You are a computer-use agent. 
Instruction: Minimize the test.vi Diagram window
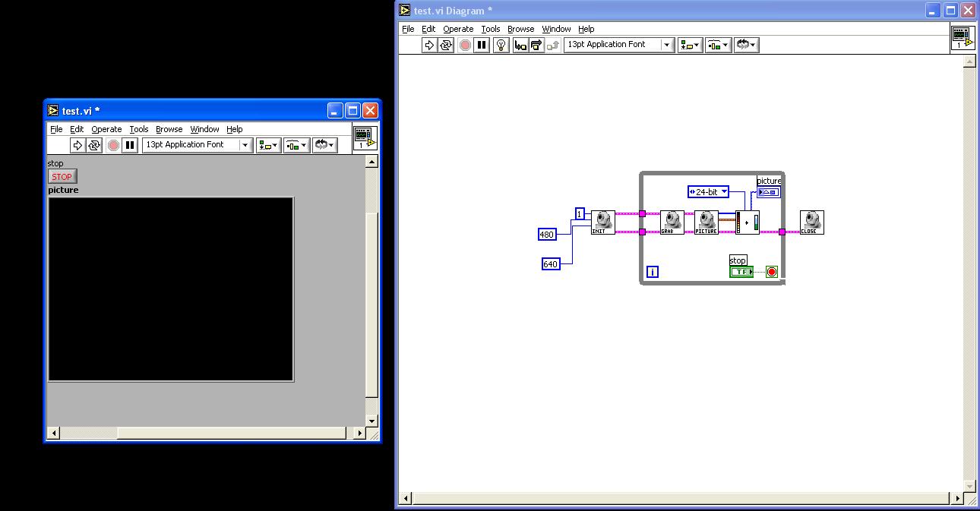coord(934,11)
